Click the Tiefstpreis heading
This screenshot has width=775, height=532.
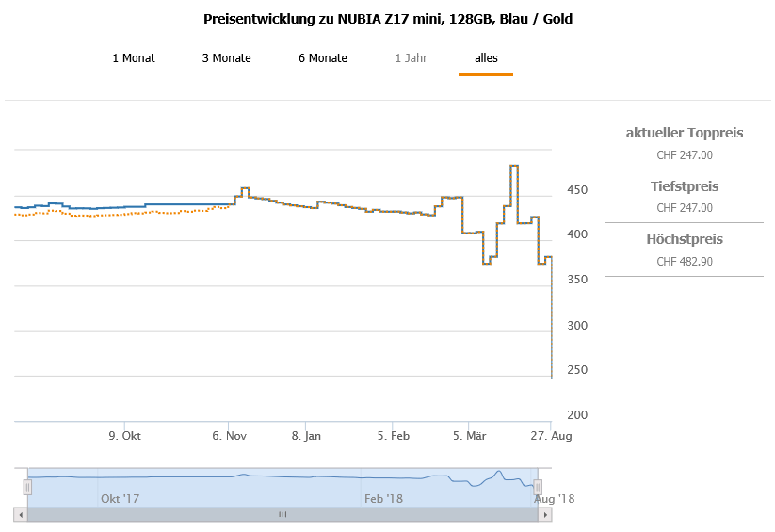click(685, 186)
